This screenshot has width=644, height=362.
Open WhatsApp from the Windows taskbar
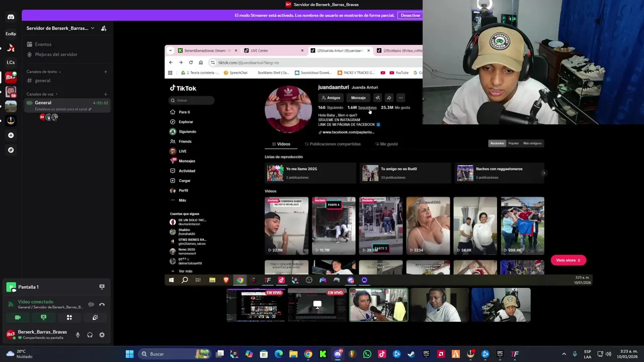367,354
